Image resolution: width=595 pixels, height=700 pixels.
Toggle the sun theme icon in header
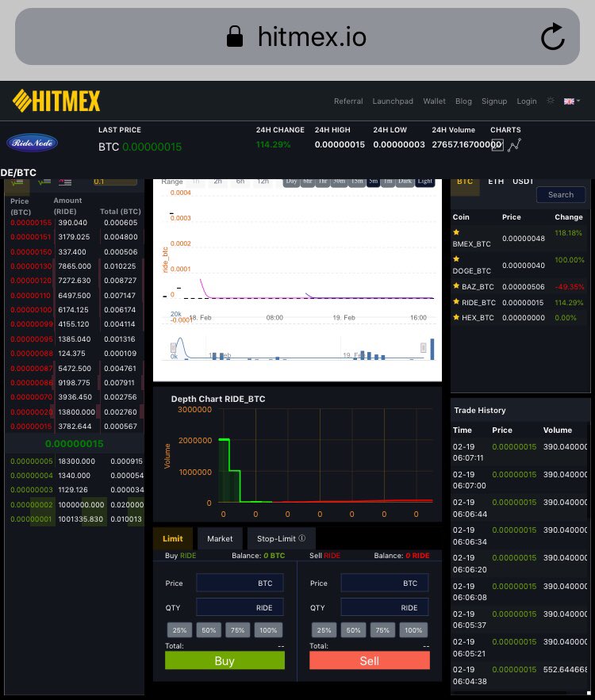pyautogui.click(x=551, y=101)
